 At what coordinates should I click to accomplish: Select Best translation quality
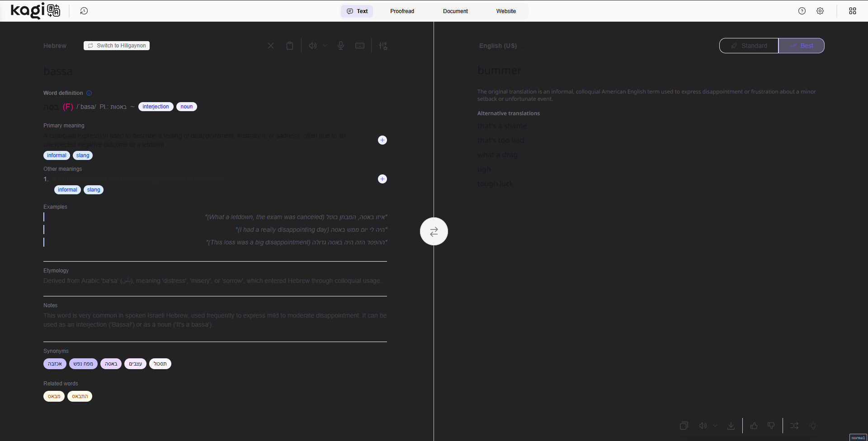click(801, 46)
